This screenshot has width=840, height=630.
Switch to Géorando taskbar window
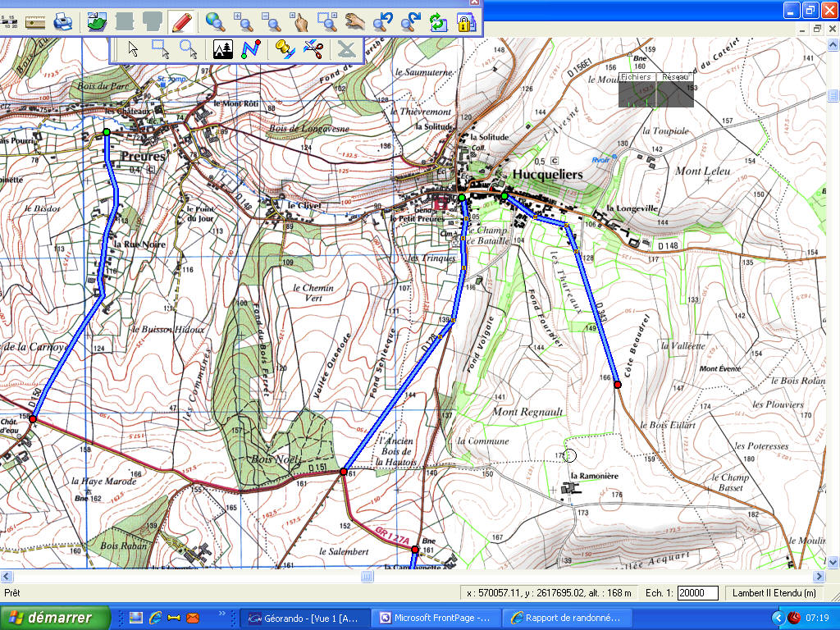[x=304, y=619]
